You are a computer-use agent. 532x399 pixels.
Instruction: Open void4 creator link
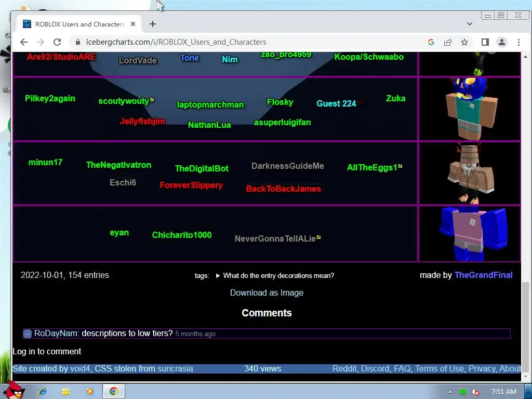pyautogui.click(x=79, y=369)
